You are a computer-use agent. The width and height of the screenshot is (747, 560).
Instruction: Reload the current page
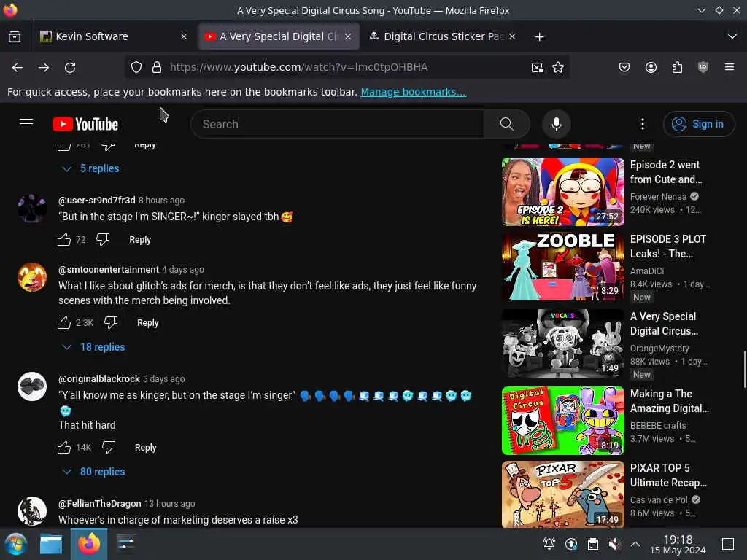70,67
